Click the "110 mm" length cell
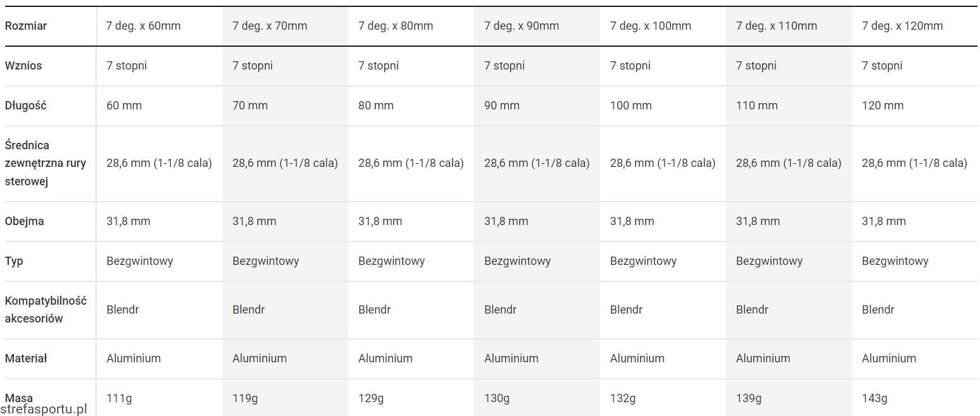The height and width of the screenshot is (416, 980). (x=756, y=106)
